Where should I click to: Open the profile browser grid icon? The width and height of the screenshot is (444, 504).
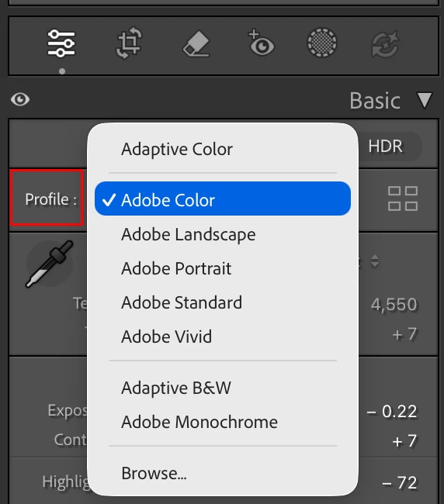click(x=403, y=198)
